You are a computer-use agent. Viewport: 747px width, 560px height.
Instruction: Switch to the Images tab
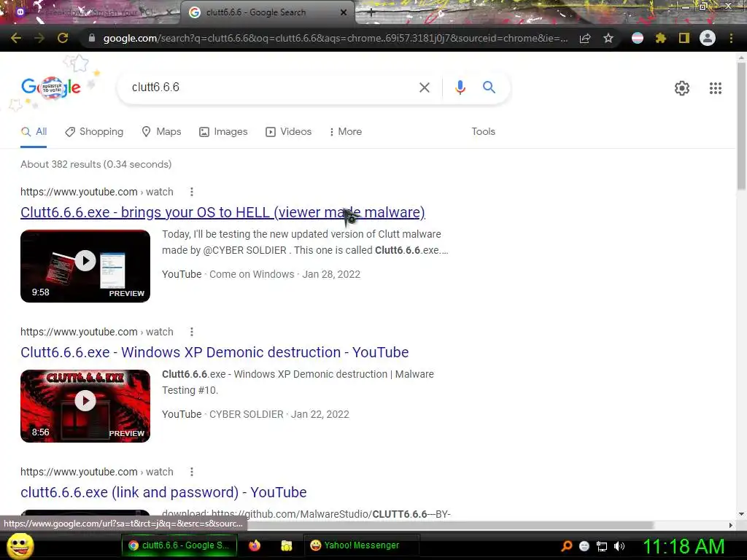coord(223,132)
